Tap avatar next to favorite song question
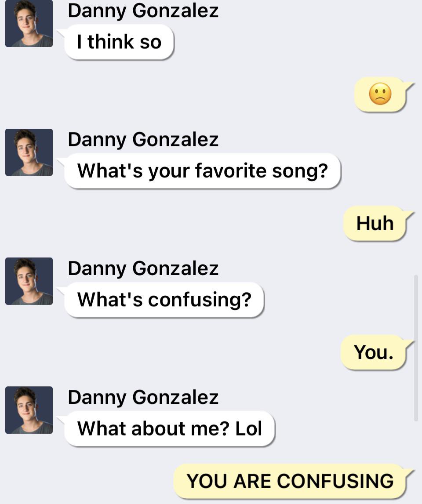The height and width of the screenshot is (504, 422). (x=29, y=152)
